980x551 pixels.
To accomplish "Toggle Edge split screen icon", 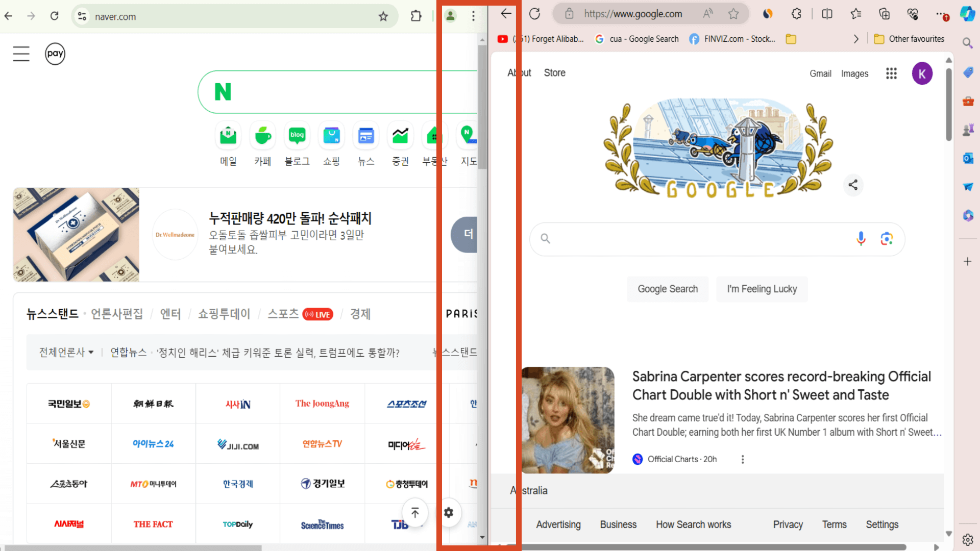I will coord(827,14).
